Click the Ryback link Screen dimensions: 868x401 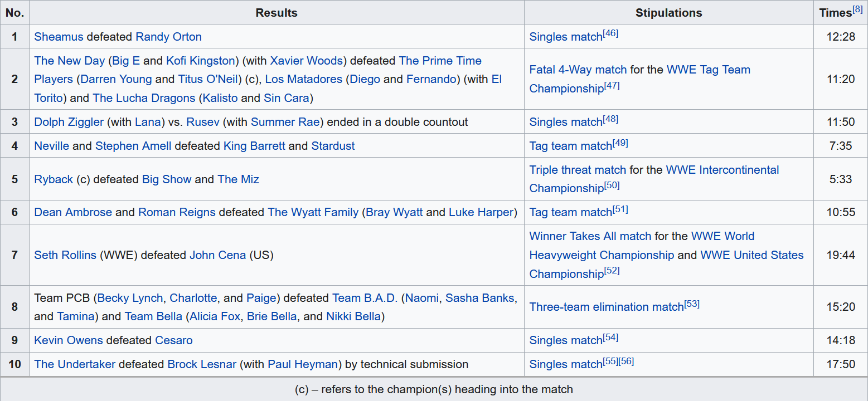click(x=54, y=179)
